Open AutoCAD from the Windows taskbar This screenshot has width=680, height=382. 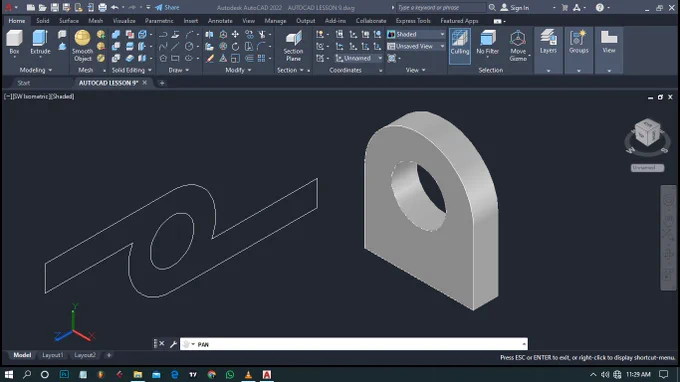coord(267,374)
